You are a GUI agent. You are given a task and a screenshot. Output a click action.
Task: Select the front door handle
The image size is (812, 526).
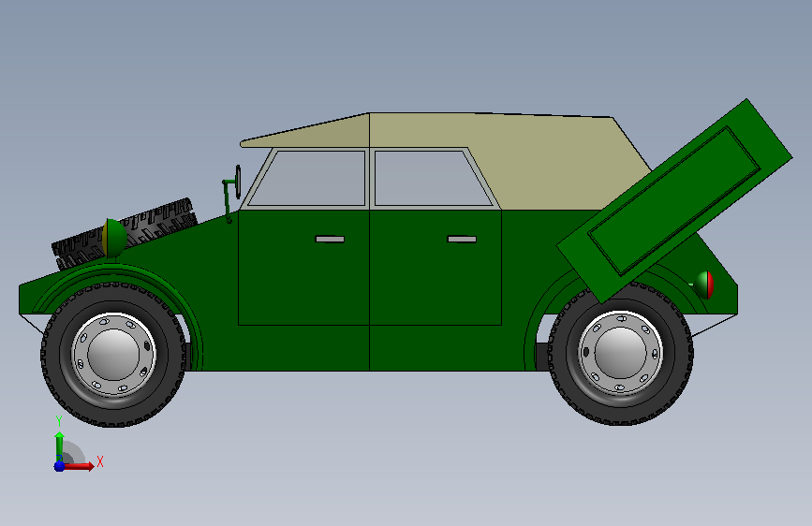330,240
